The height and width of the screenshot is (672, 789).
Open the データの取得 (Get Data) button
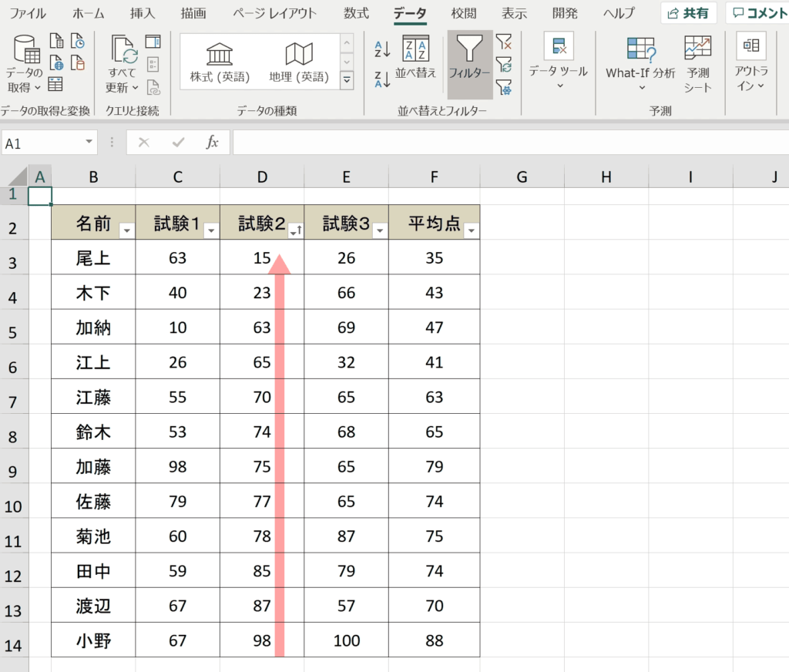pyautogui.click(x=24, y=63)
